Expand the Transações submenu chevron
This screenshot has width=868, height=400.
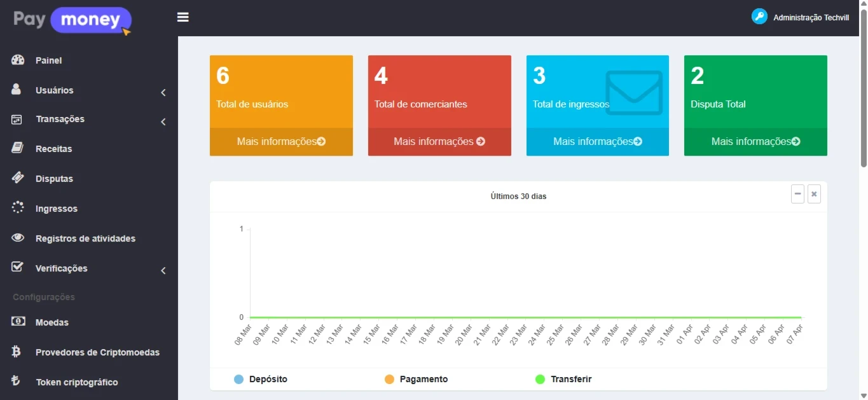tap(163, 121)
